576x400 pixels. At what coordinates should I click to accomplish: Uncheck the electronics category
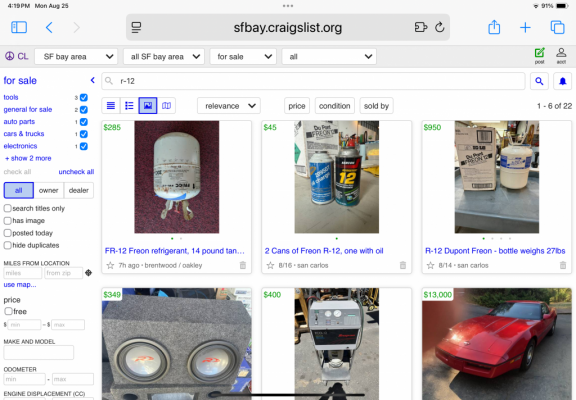[84, 146]
